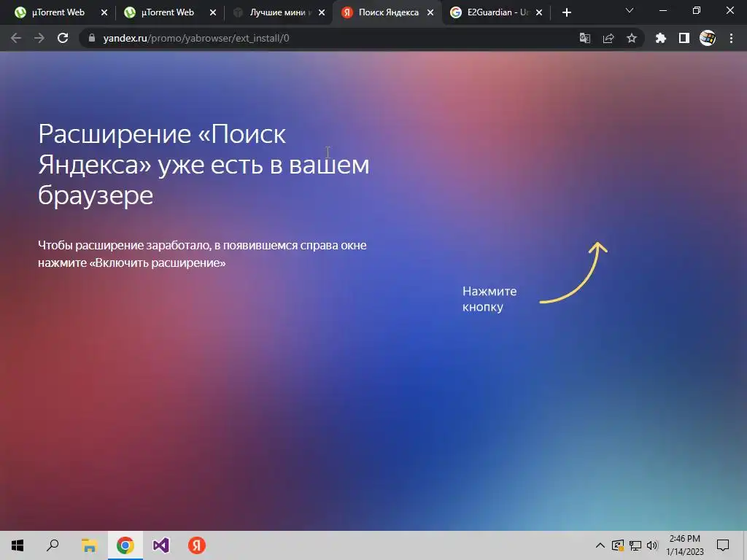Go back to the previous page
The width and height of the screenshot is (747, 560).
tap(16, 38)
